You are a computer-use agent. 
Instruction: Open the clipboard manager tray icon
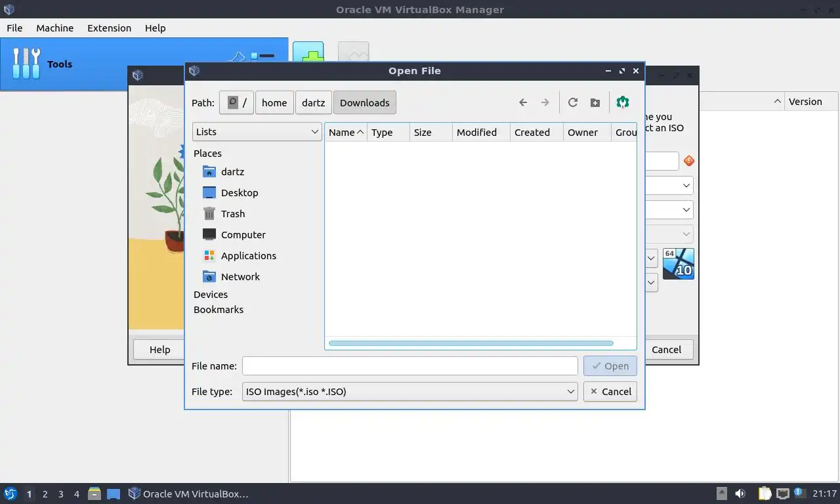(x=765, y=493)
